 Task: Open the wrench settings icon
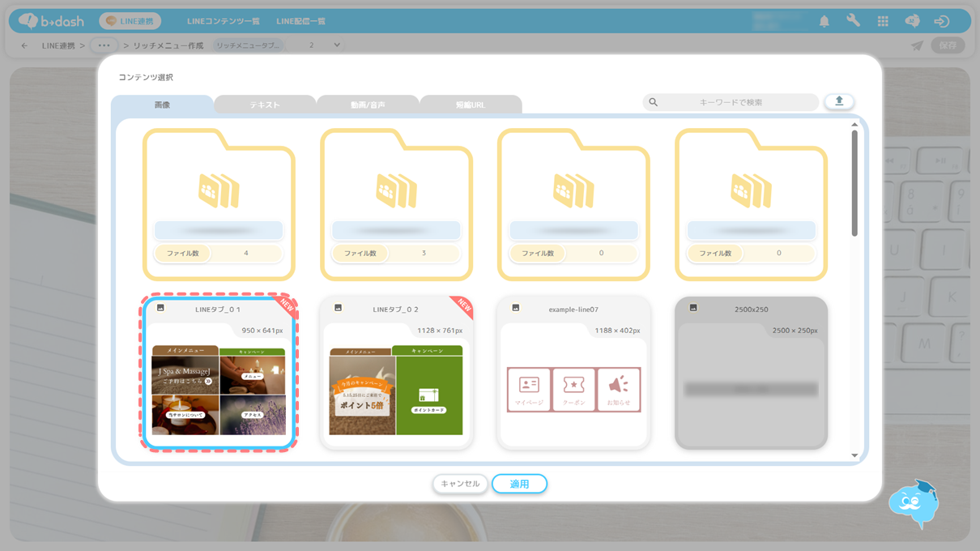click(x=854, y=21)
